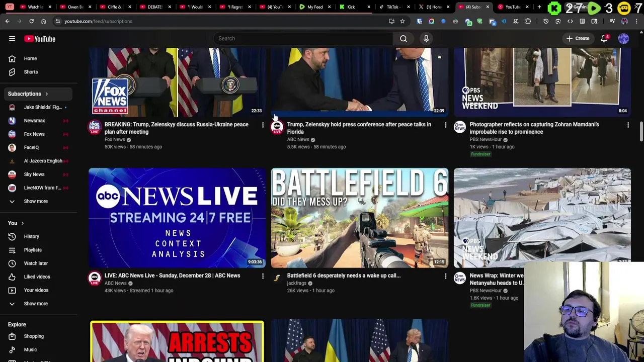This screenshot has height=362, width=644.
Task: Open more options for Fox News BREAKING video
Action: (x=263, y=125)
